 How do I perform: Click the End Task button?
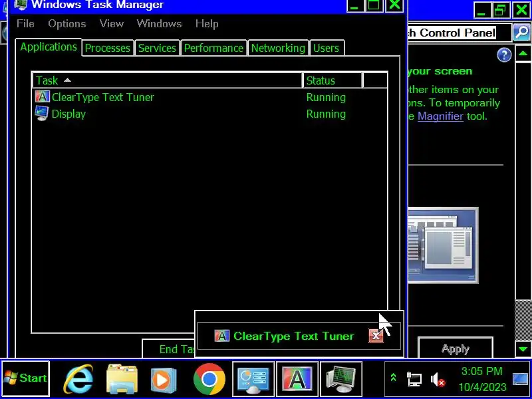pos(168,348)
